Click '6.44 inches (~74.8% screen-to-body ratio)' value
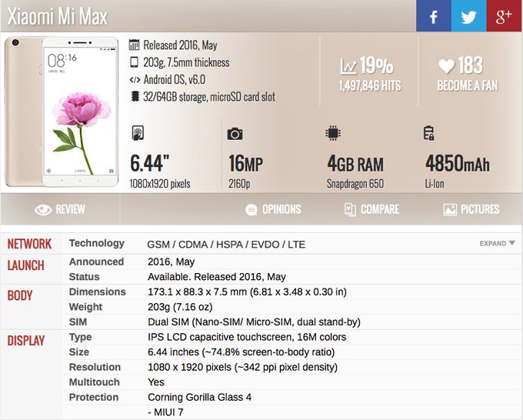This screenshot has width=523, height=420. pyautogui.click(x=242, y=352)
